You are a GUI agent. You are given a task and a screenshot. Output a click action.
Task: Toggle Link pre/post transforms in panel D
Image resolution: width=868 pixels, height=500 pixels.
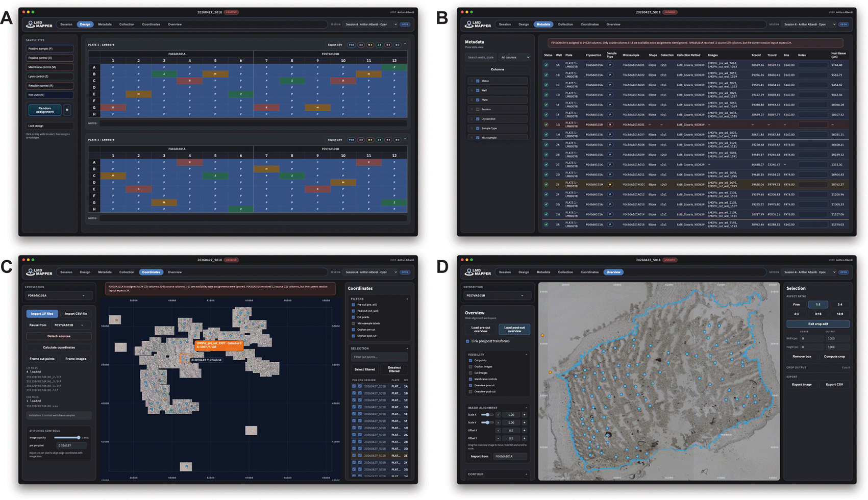point(467,341)
